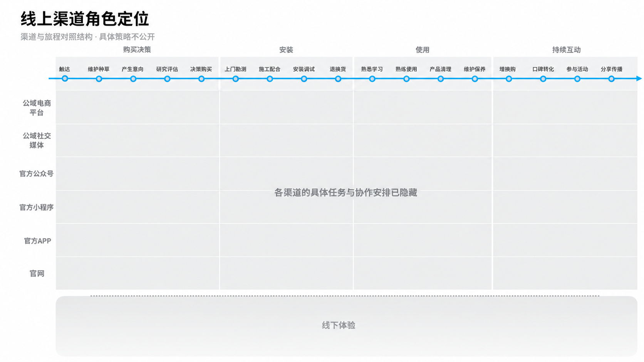Click the 产生意向 timeline dot
This screenshot has height=362, width=644.
pos(133,79)
